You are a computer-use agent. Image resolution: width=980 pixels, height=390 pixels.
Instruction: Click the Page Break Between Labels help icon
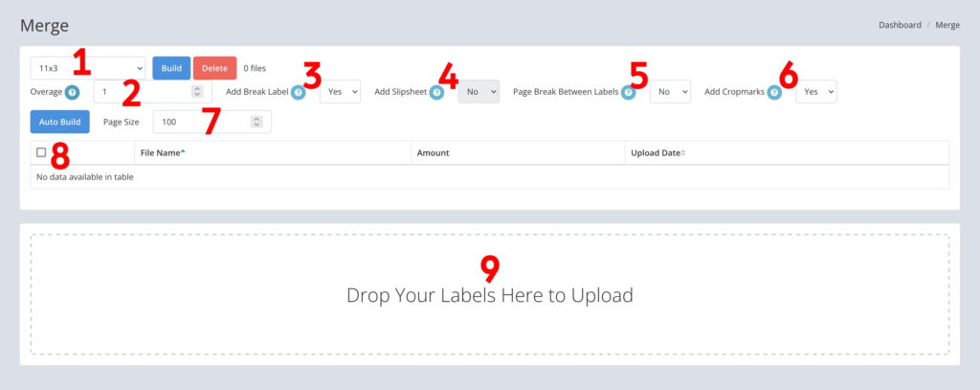tap(629, 92)
